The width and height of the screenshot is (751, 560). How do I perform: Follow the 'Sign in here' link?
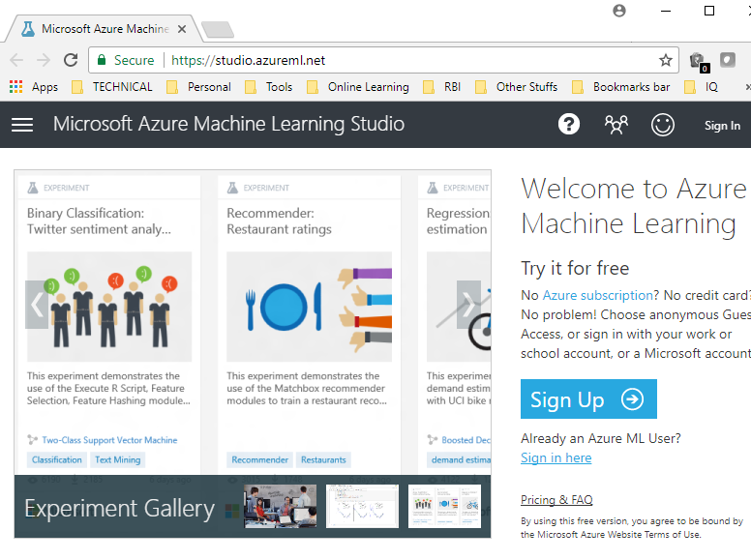tap(556, 457)
